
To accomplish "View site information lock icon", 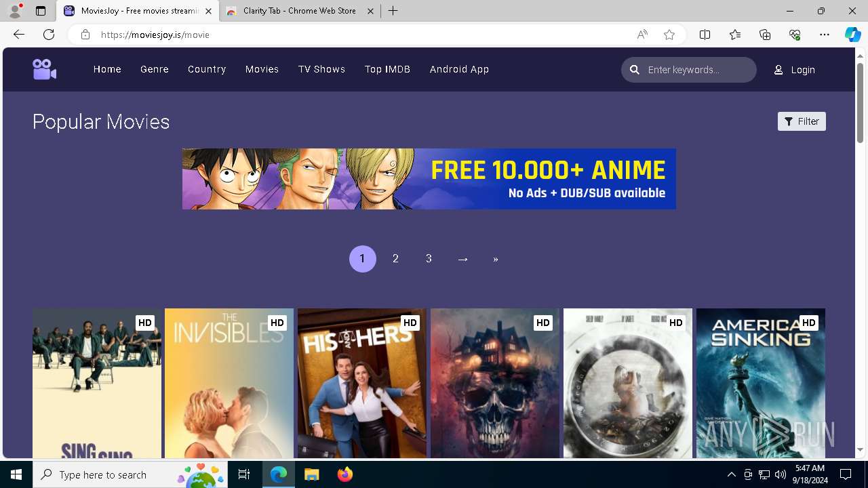I will tap(85, 35).
